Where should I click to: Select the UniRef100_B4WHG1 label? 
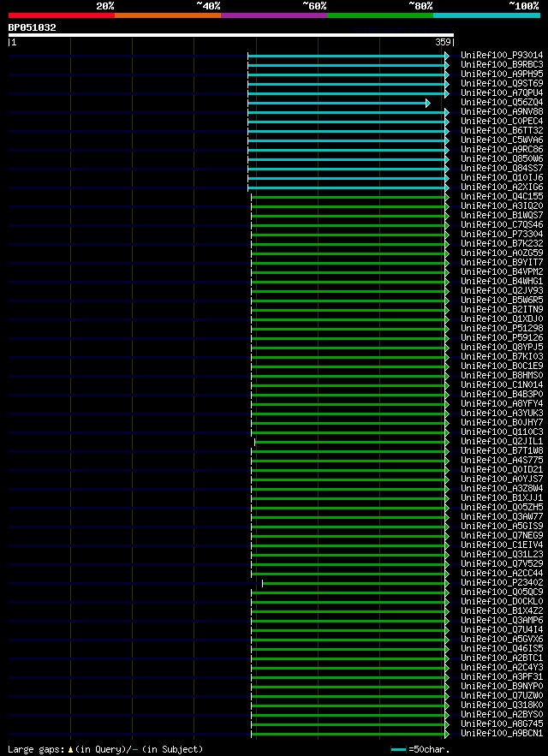[x=502, y=282]
